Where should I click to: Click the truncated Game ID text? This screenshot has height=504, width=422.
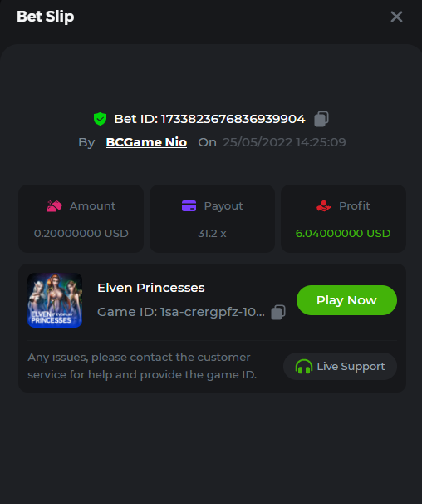(181, 312)
